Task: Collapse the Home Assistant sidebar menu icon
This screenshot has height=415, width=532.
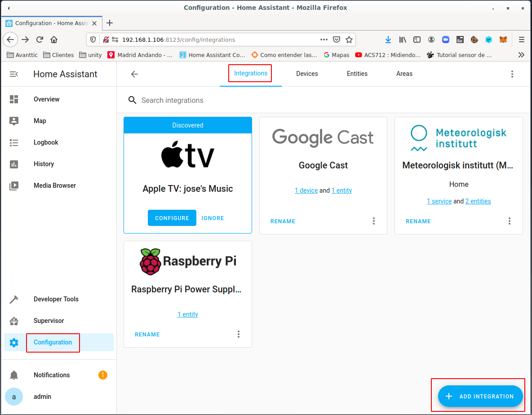Action: pos(14,74)
